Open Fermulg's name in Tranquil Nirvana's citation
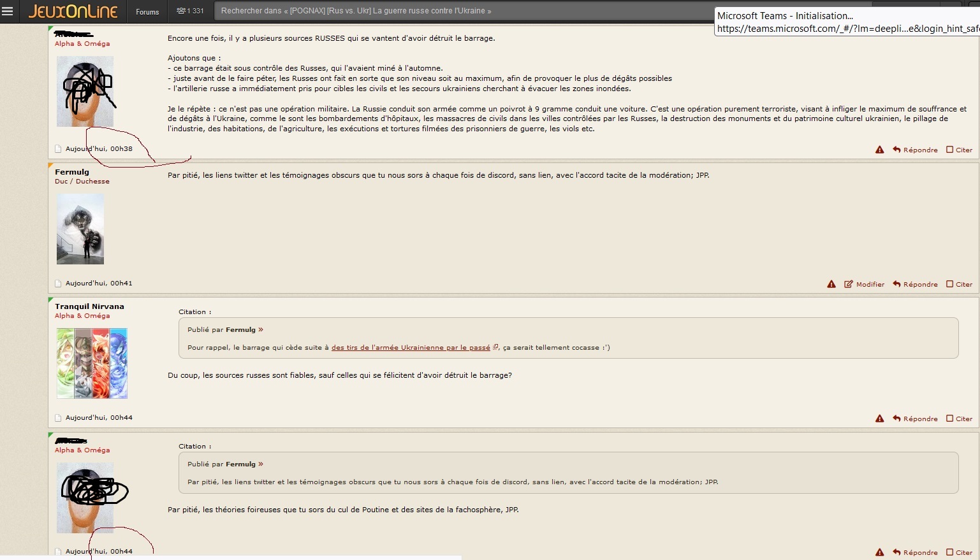 coord(240,330)
